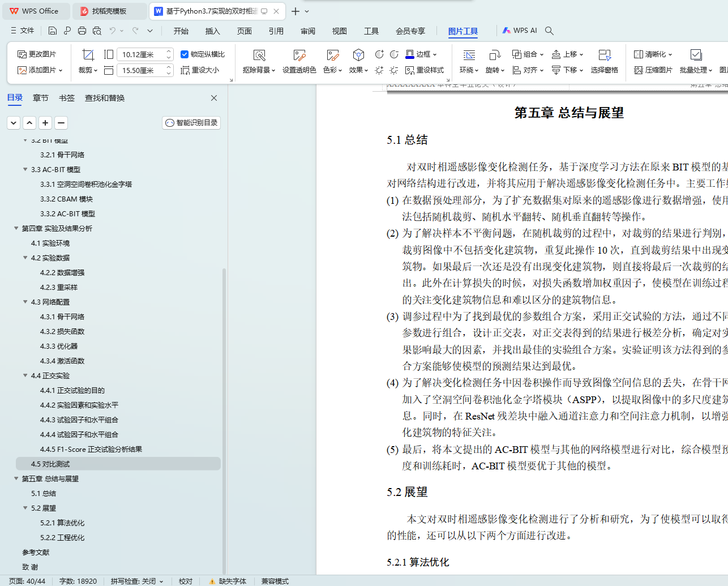Switch to the 插入 ribbon tab
The height and width of the screenshot is (586, 728).
(213, 31)
